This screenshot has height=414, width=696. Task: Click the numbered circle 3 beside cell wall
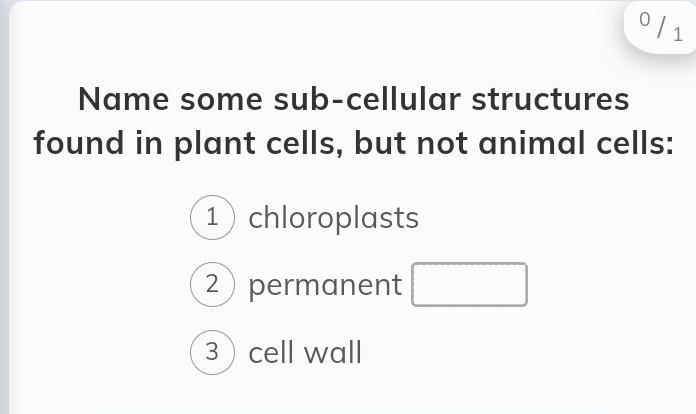click(212, 353)
